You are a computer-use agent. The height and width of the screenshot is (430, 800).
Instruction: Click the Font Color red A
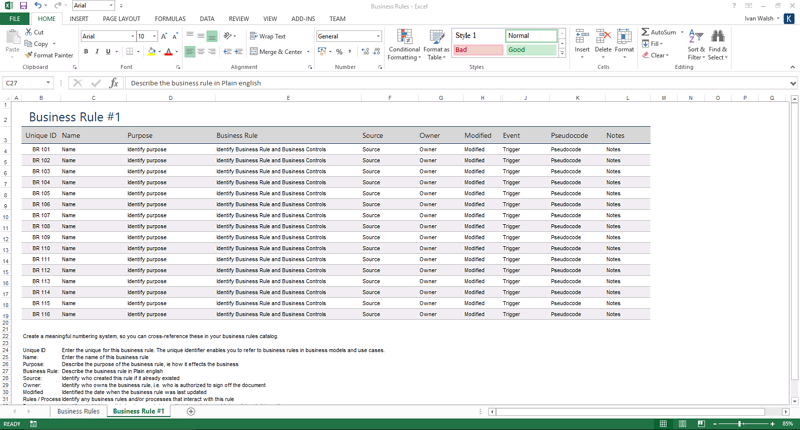pyautogui.click(x=168, y=52)
